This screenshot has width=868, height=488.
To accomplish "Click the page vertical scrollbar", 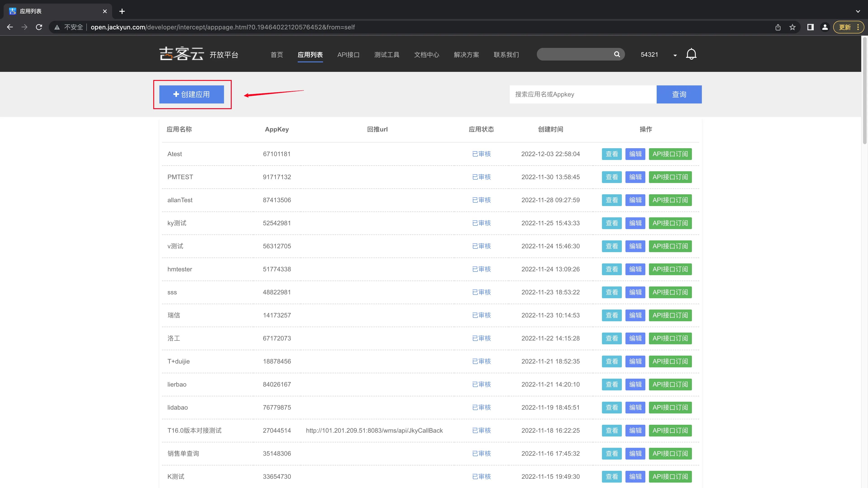I will pos(864,91).
